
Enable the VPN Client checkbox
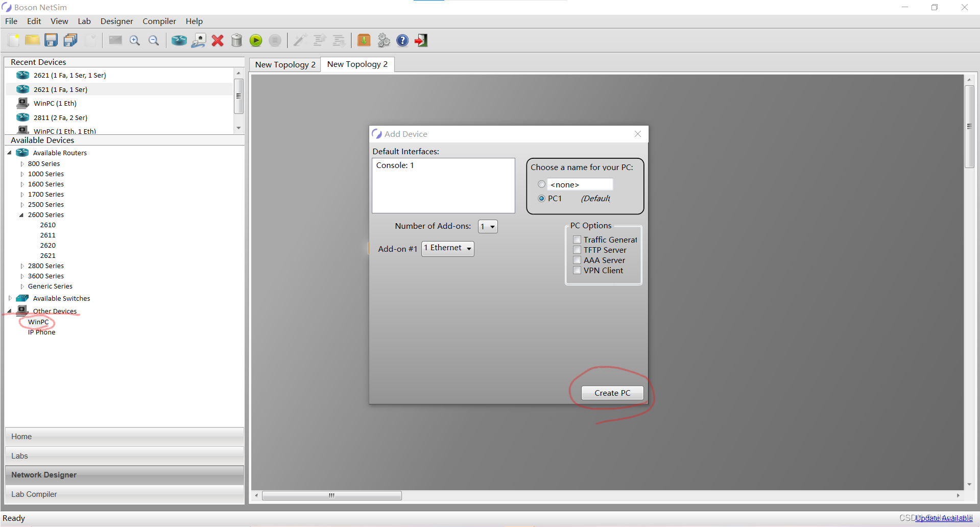pyautogui.click(x=577, y=270)
